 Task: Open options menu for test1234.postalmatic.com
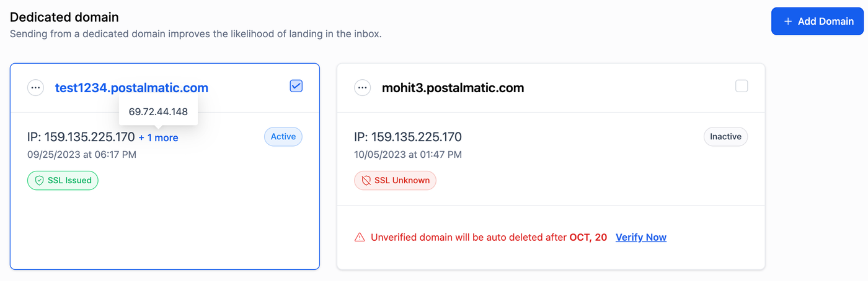[x=36, y=88]
